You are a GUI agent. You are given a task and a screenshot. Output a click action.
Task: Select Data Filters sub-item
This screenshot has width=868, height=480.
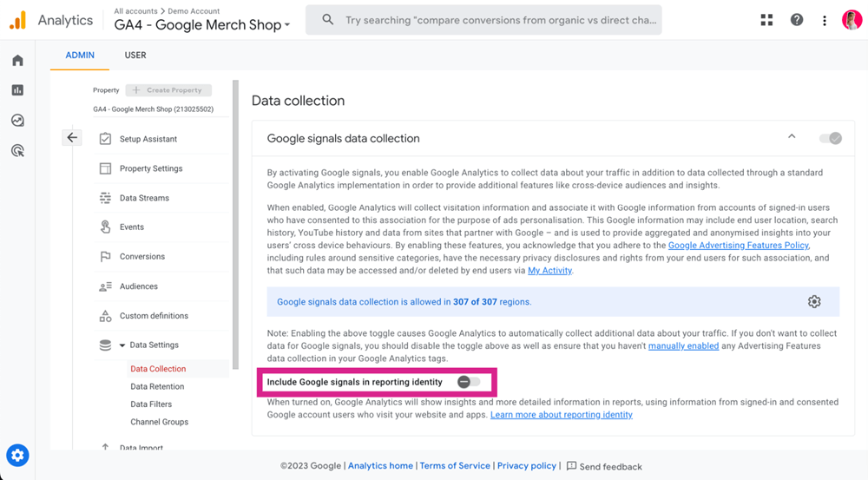(x=151, y=404)
